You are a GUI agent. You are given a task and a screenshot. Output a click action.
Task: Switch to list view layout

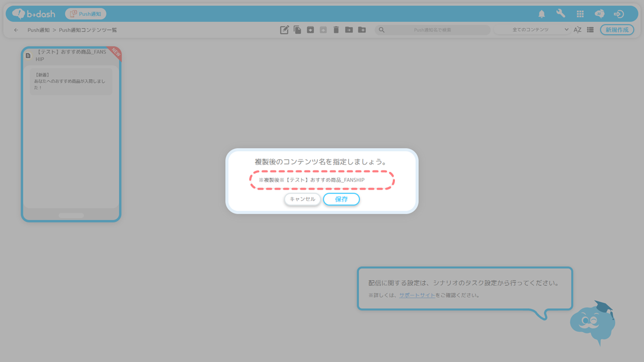pyautogui.click(x=590, y=30)
